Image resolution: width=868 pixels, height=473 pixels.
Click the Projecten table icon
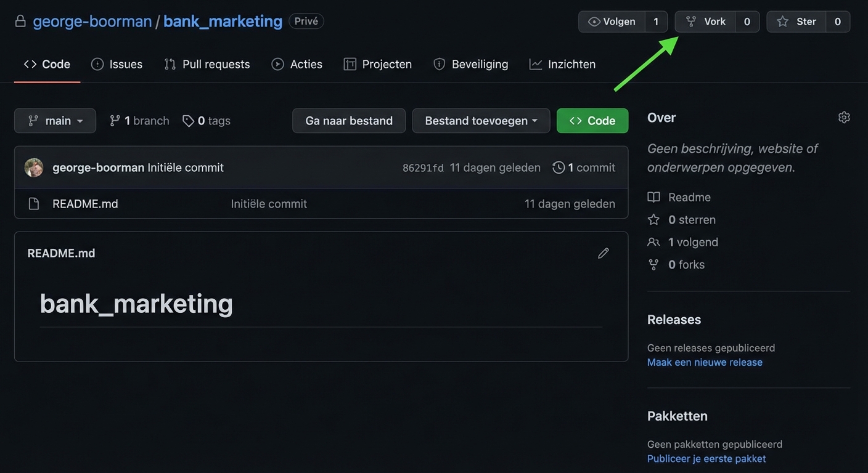350,63
